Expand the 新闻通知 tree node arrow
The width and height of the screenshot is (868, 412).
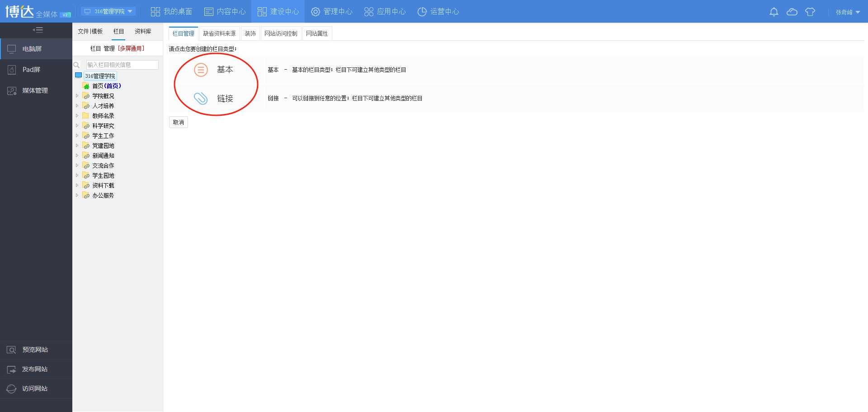(x=77, y=156)
